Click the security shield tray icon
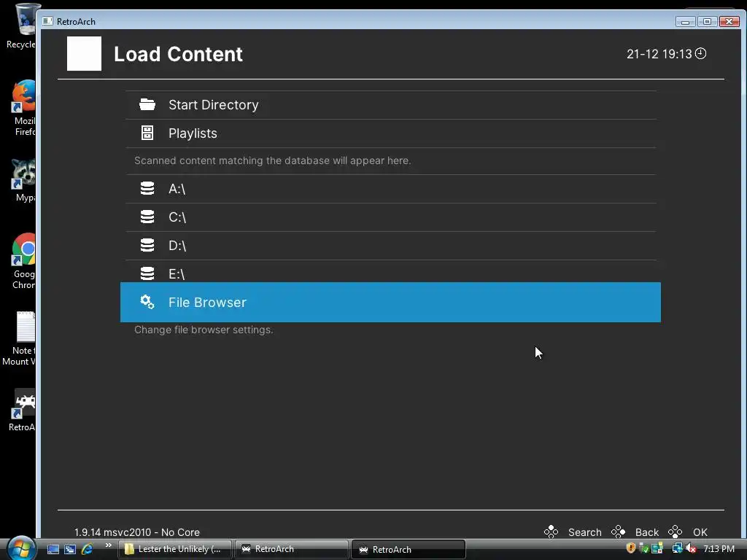Viewport: 747px width, 560px height. 631,548
